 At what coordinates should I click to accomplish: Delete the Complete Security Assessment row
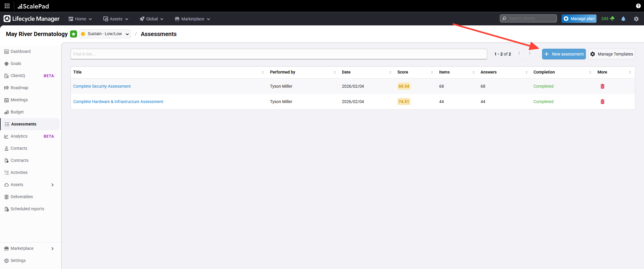tap(602, 86)
